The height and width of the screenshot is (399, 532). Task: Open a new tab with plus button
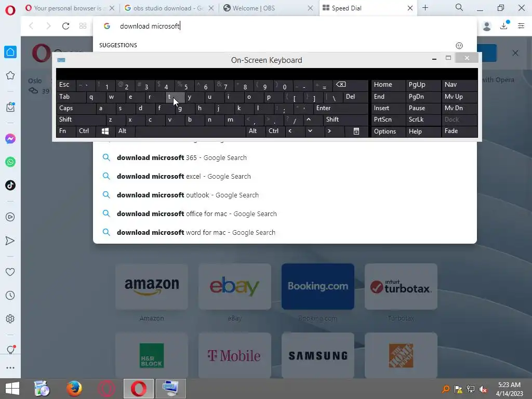tap(425, 7)
